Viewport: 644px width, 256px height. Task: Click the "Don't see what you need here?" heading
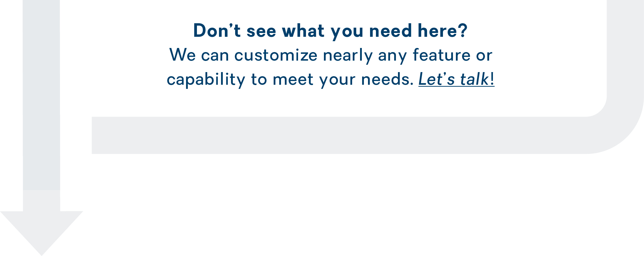330,31
